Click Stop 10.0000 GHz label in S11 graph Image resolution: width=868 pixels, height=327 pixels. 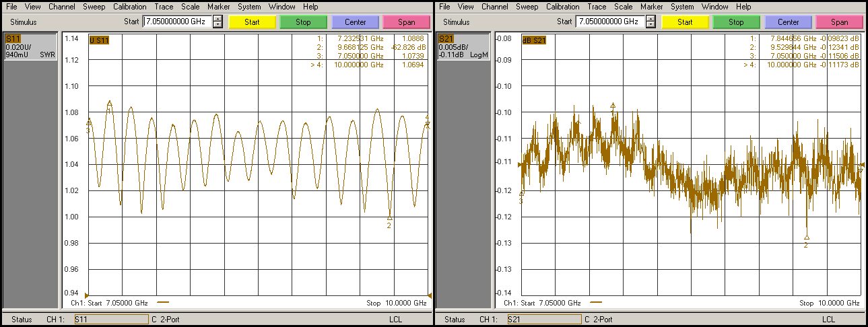[x=397, y=303]
